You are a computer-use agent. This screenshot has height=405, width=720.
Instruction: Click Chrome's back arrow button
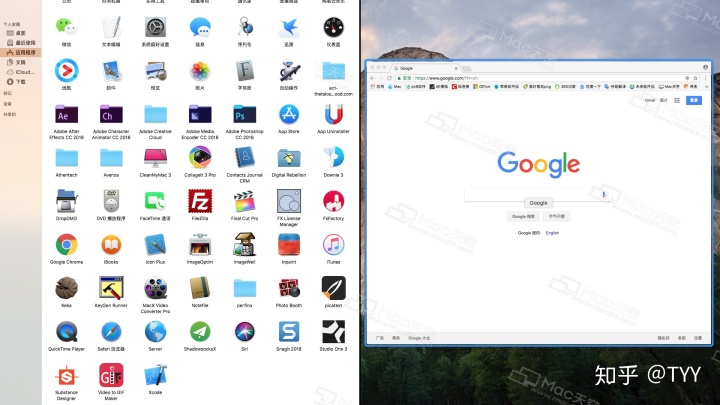(372, 78)
